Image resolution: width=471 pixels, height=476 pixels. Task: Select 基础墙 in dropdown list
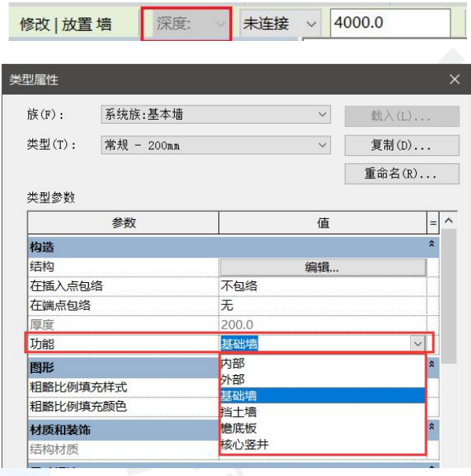(x=323, y=396)
